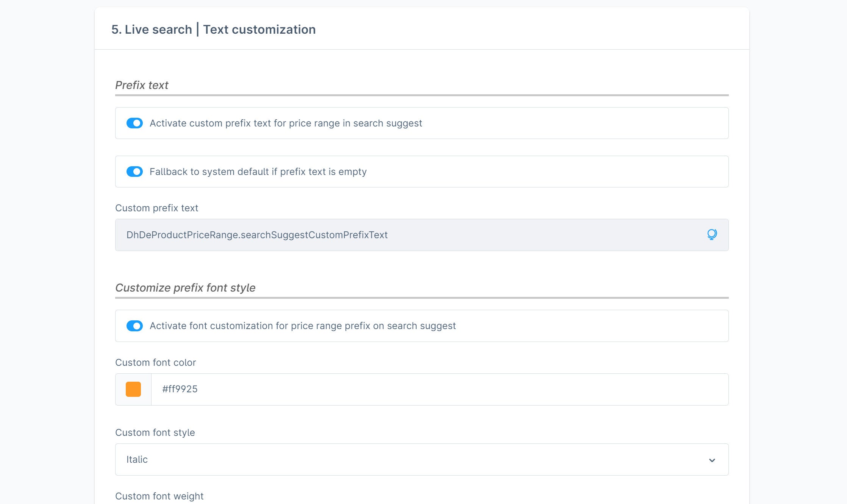Open the orange font color swatch picker

pyautogui.click(x=133, y=389)
